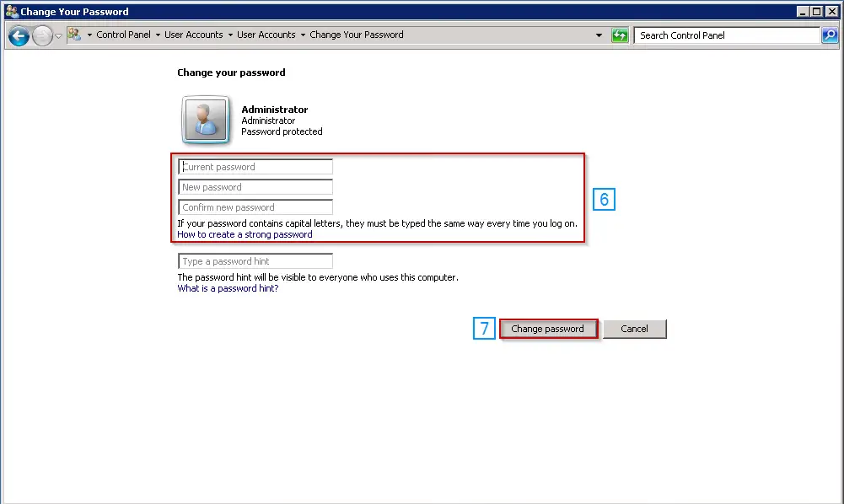
Task: Click into the Confirm new password field
Action: coord(255,207)
